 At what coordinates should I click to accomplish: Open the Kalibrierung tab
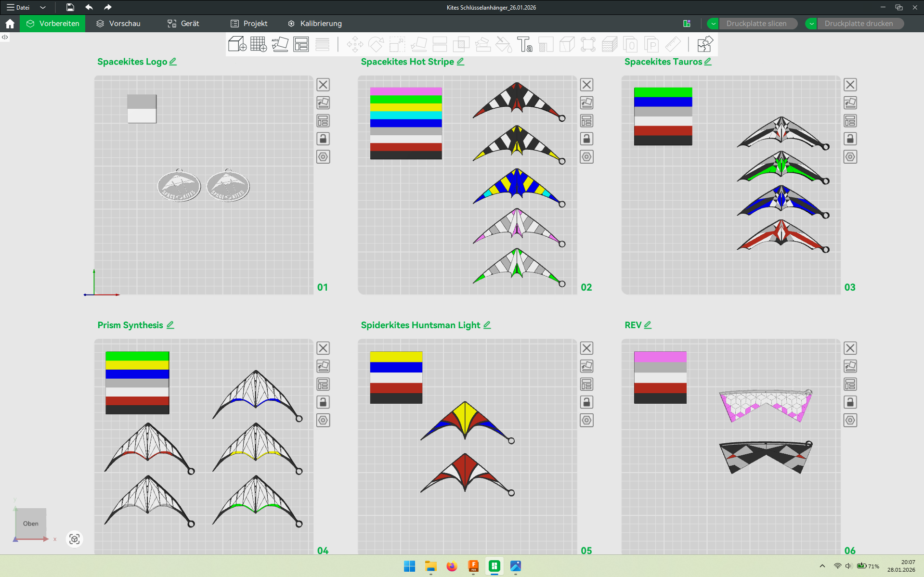[x=315, y=24]
